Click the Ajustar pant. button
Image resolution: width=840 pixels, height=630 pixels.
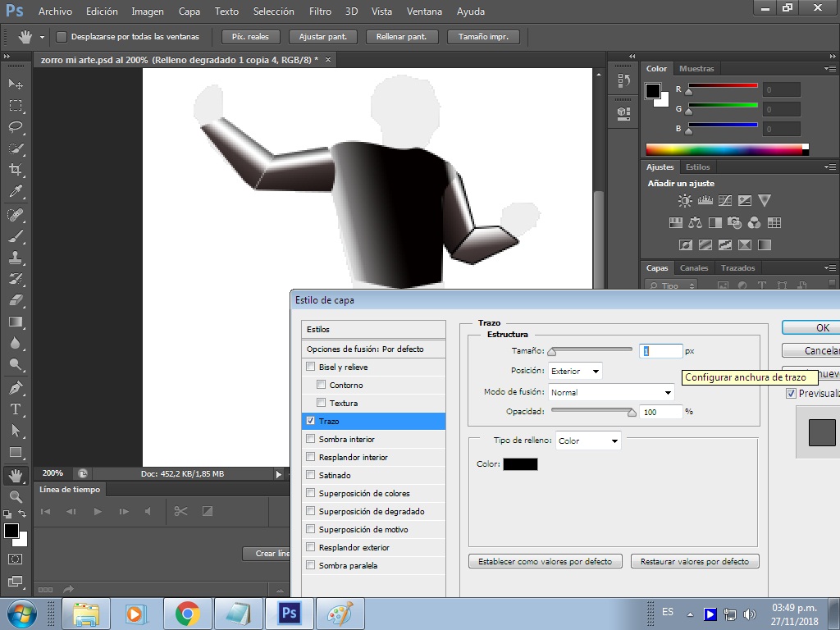tap(323, 37)
